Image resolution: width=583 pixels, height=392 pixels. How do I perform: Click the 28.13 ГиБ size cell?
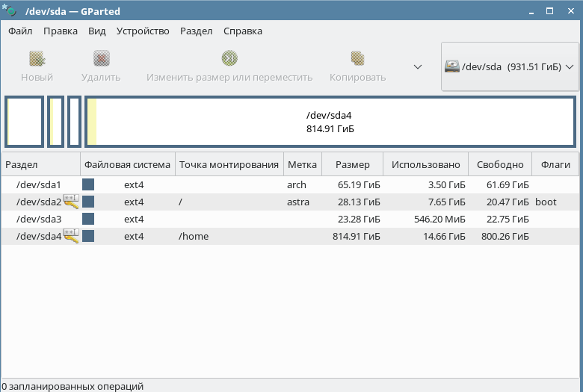tap(359, 202)
